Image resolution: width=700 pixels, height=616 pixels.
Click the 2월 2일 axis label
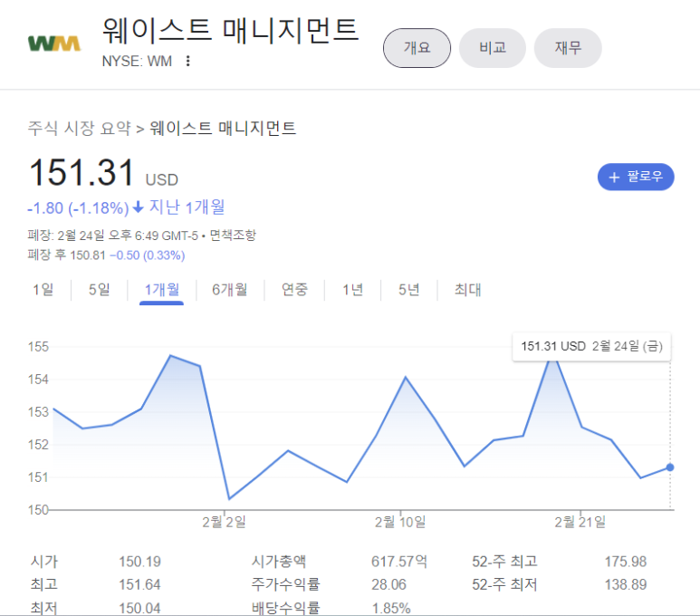pyautogui.click(x=224, y=522)
